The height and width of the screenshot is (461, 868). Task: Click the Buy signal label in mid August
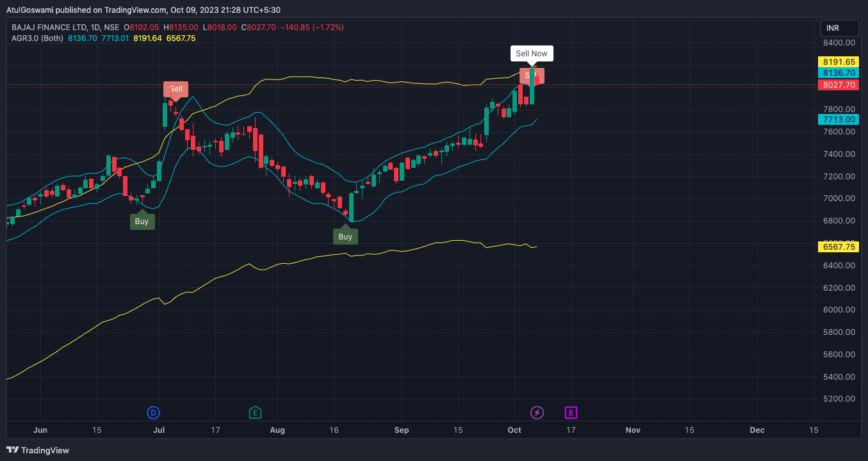point(345,236)
